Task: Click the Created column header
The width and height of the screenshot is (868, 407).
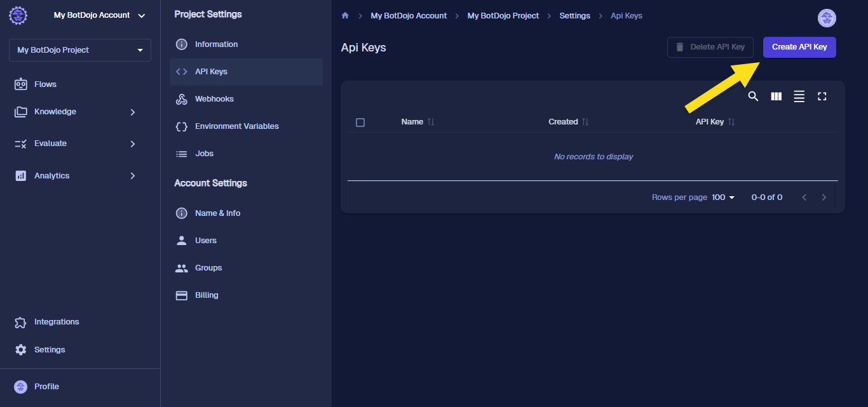Action: pos(564,122)
